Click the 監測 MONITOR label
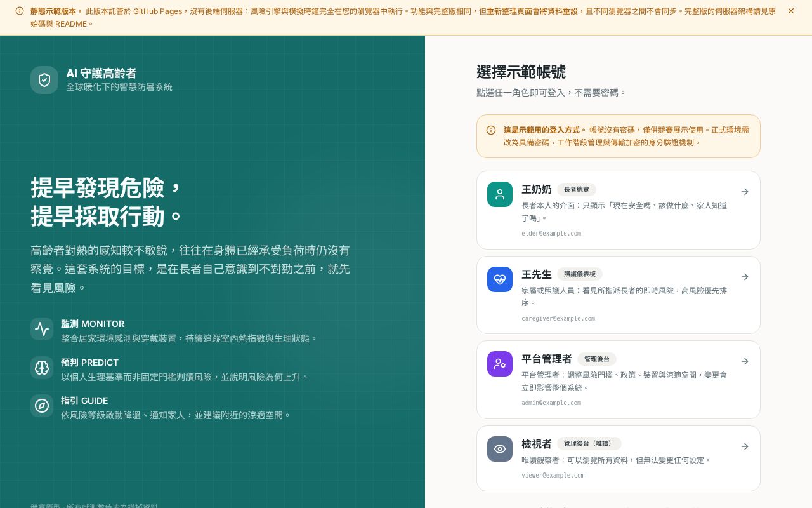 [x=93, y=324]
